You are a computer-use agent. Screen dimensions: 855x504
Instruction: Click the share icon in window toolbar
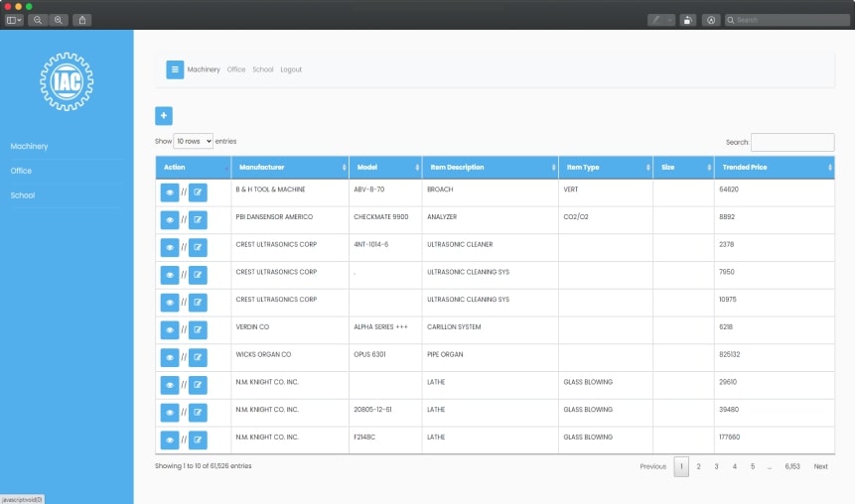(x=82, y=20)
